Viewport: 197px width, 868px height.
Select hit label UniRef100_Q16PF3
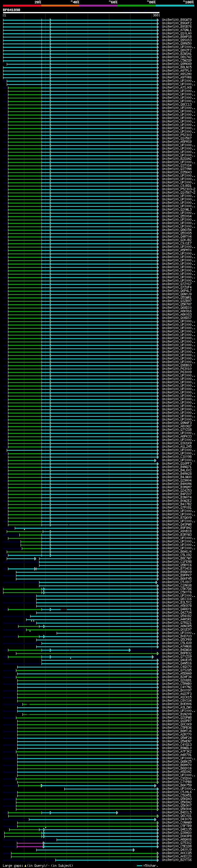point(177,463)
